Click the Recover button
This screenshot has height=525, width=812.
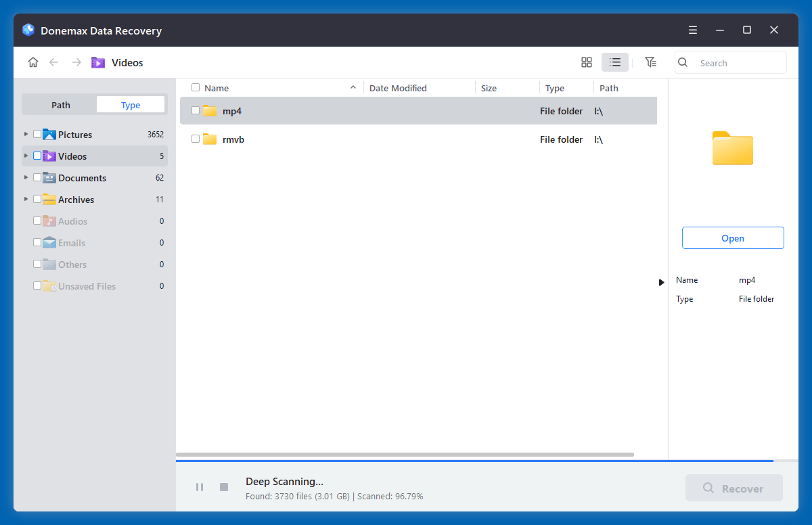(x=734, y=488)
